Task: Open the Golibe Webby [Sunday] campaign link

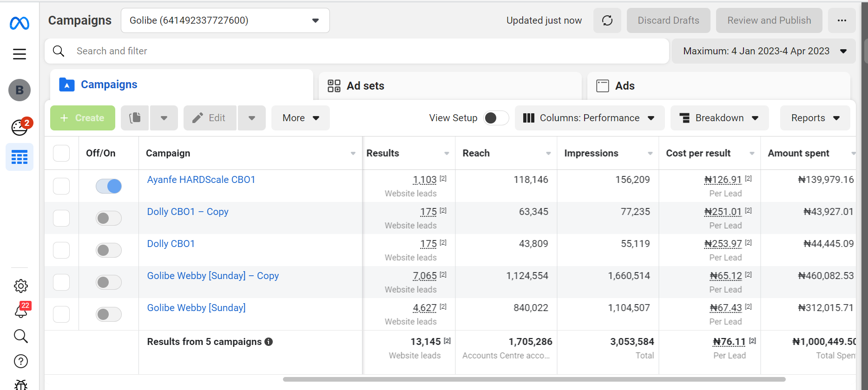Action: pyautogui.click(x=196, y=308)
